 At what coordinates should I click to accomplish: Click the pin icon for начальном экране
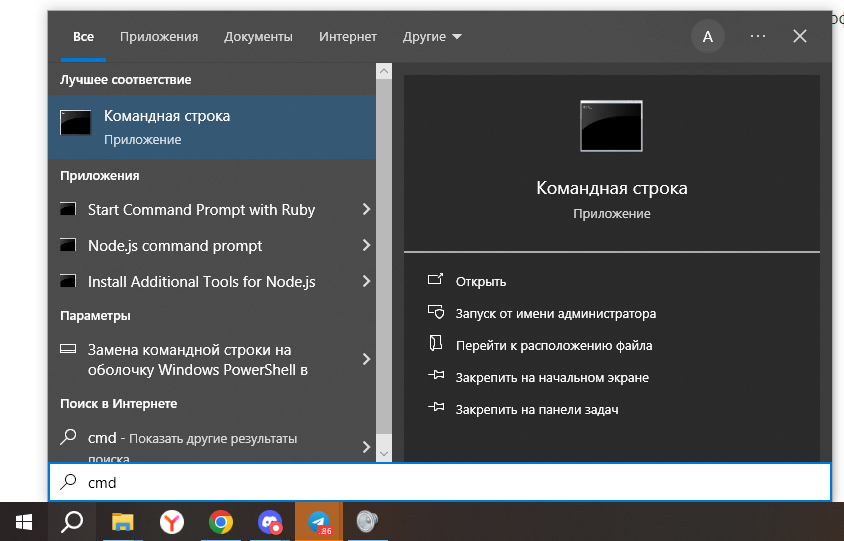pyautogui.click(x=436, y=375)
